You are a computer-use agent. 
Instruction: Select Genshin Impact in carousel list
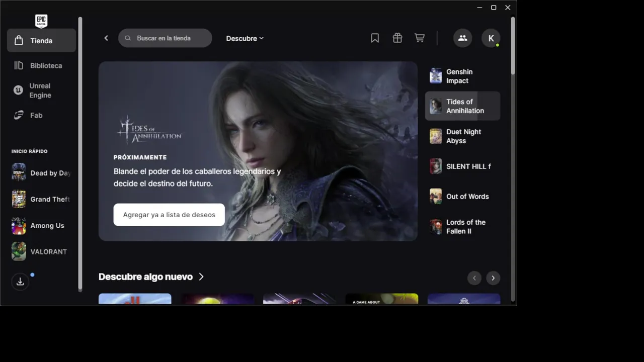(463, 76)
